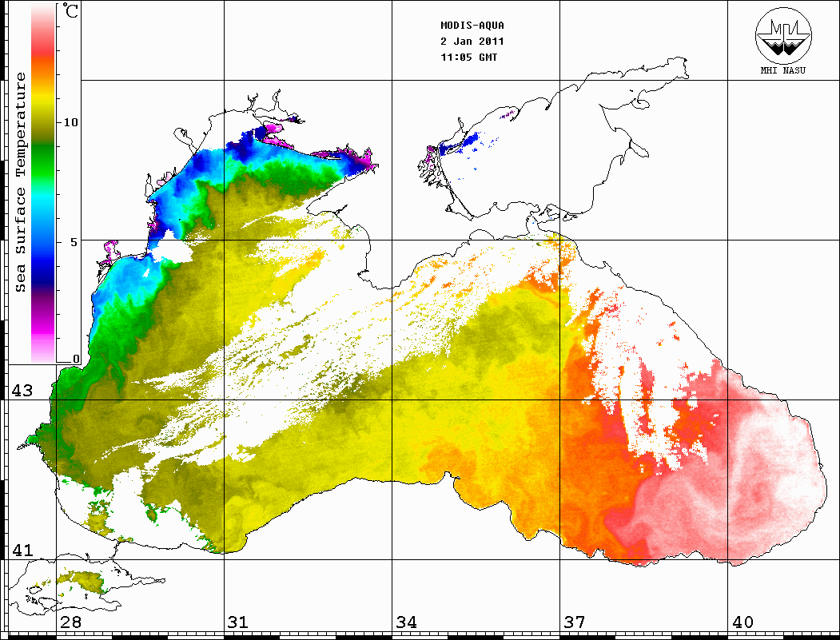Click the longitude label 40
Viewport: 840px width, 640px height.
pyautogui.click(x=742, y=622)
